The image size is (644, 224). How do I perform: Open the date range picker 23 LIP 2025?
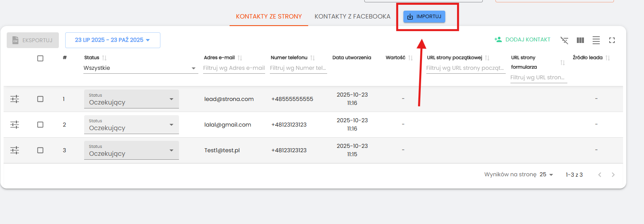tap(113, 40)
